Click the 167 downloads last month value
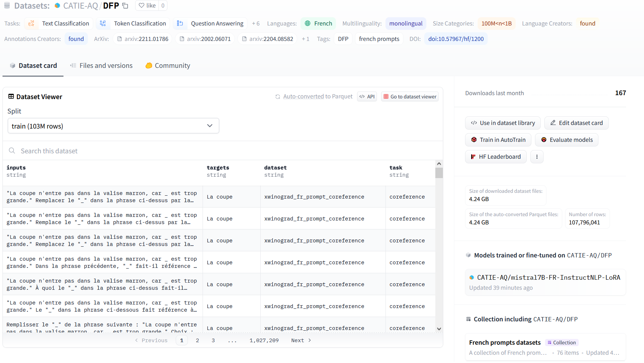 coord(620,93)
